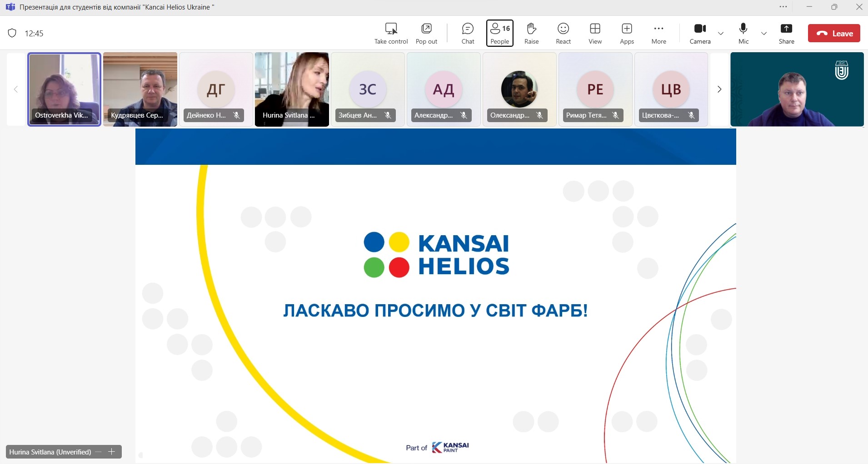Toggle the Mic mute button
Image resolution: width=868 pixels, height=464 pixels.
pyautogui.click(x=743, y=34)
